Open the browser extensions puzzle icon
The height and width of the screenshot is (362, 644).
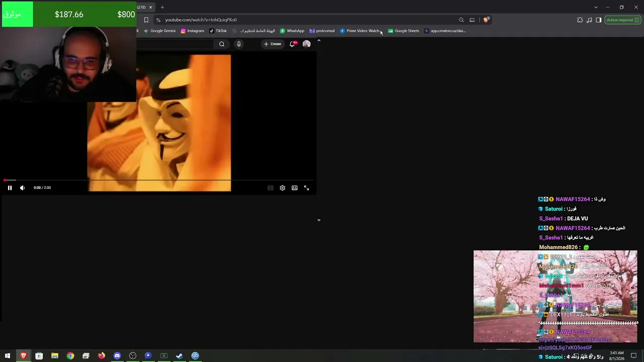[580, 20]
